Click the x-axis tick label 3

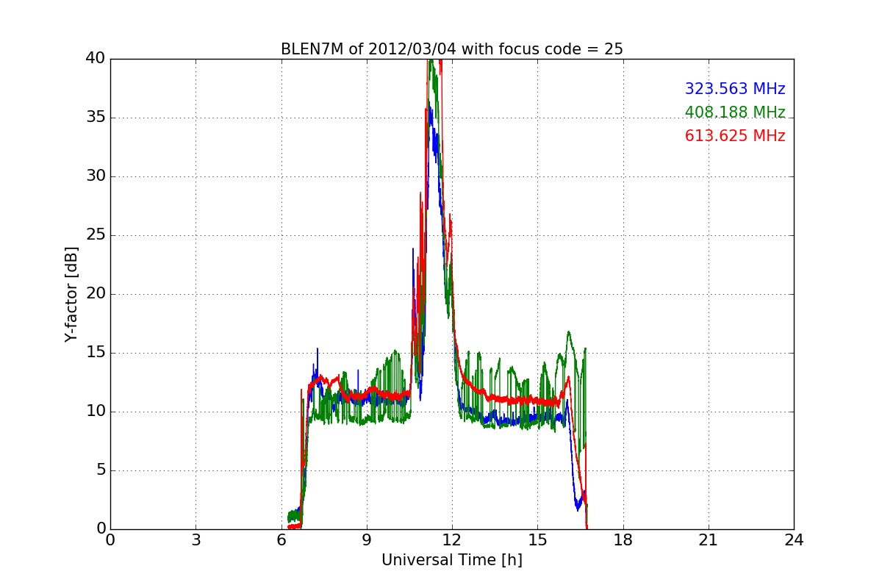tap(196, 539)
